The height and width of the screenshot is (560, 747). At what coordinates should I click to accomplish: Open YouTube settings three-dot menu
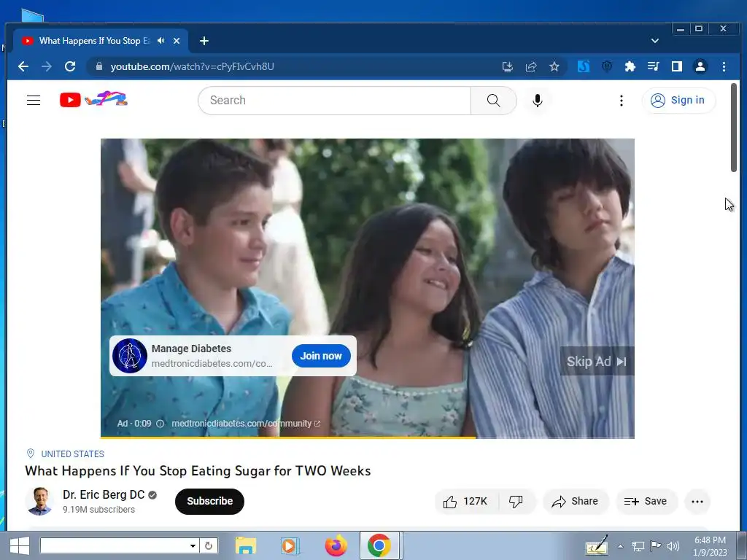tap(622, 101)
